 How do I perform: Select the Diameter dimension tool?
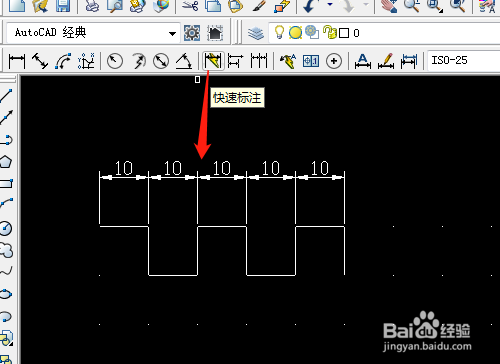161,61
